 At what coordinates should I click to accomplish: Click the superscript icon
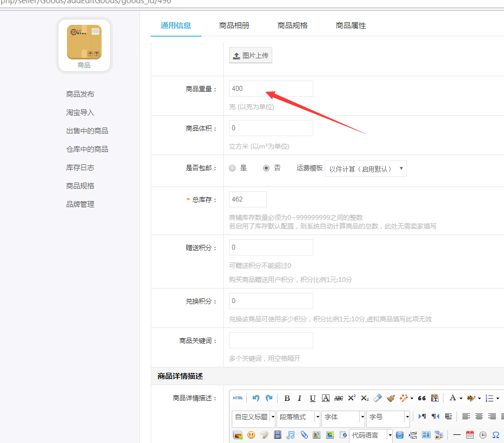(x=352, y=398)
